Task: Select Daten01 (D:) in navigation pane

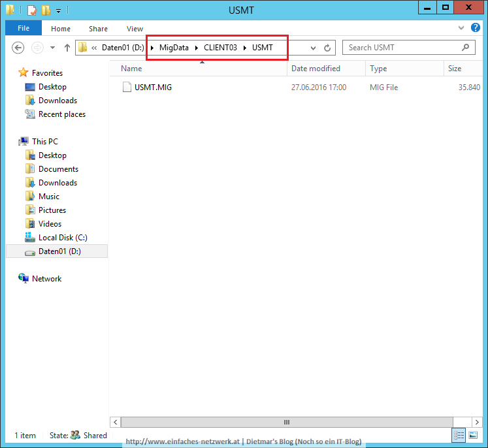Action: (x=57, y=251)
